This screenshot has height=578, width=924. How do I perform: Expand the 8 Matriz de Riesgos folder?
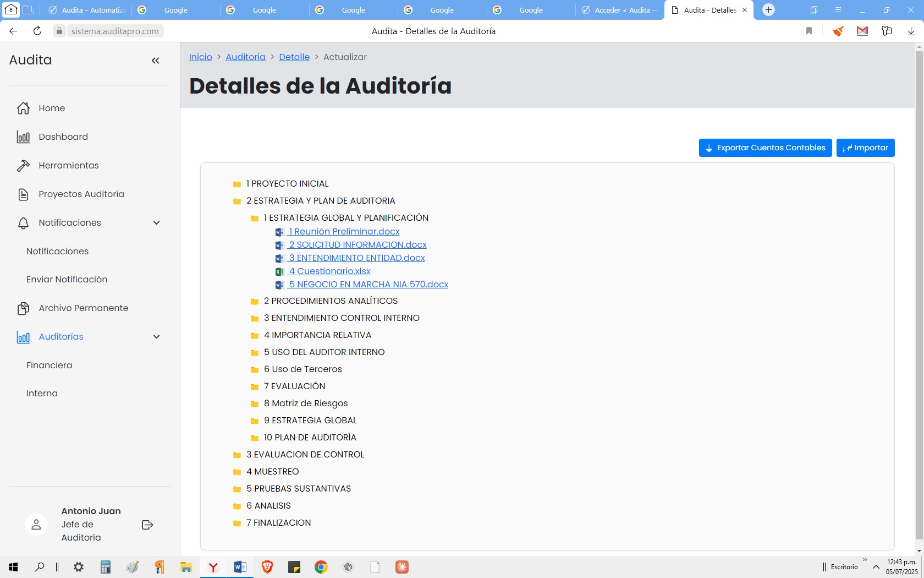pos(305,403)
